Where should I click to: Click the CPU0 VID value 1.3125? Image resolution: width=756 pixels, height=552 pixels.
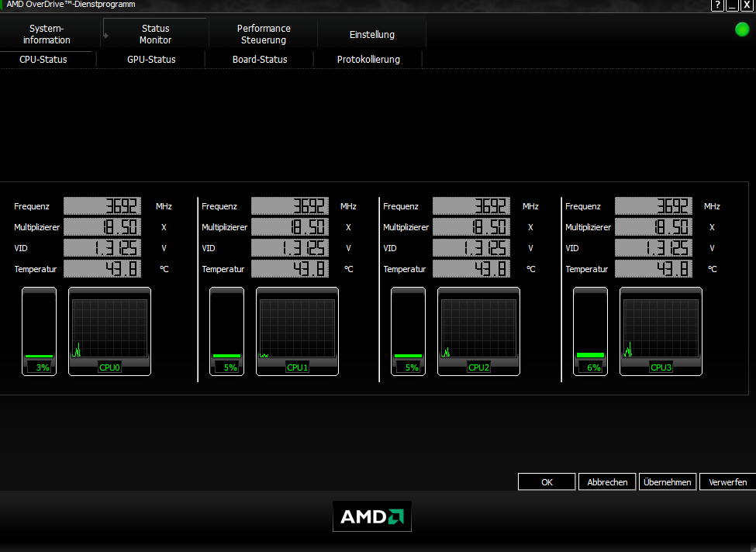[x=102, y=248]
